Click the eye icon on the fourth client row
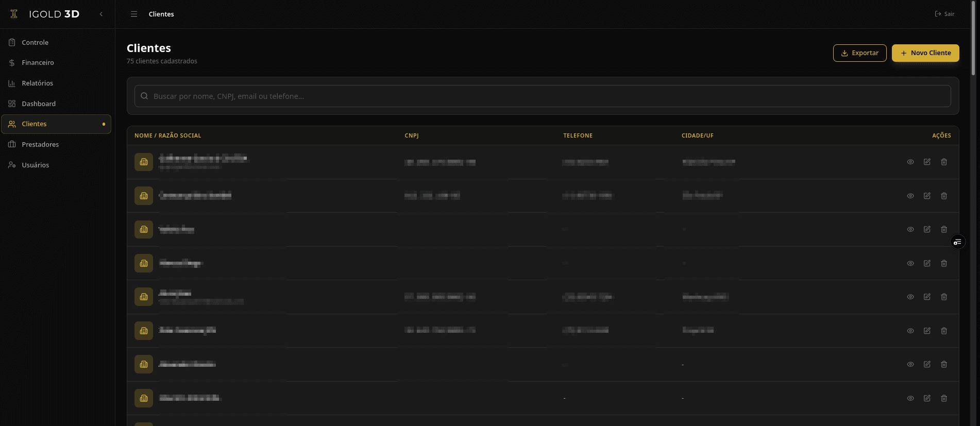The image size is (980, 426). tap(910, 263)
